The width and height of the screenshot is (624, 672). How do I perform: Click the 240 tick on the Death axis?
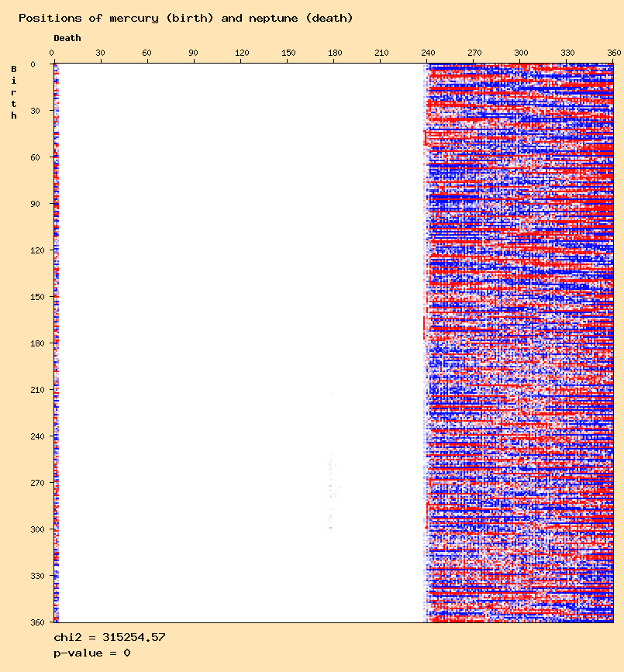click(x=427, y=53)
